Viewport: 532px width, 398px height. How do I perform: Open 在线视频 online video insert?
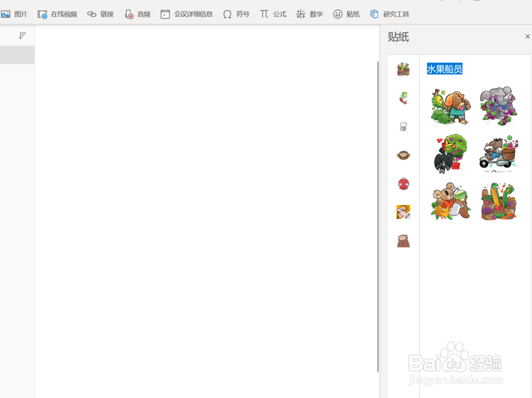tap(57, 14)
